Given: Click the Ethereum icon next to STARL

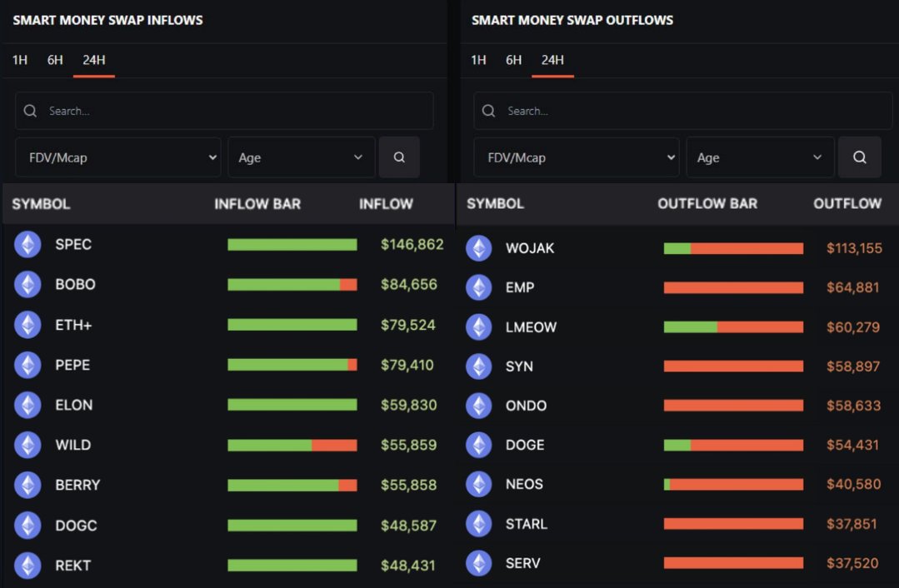Looking at the screenshot, I should tap(479, 524).
